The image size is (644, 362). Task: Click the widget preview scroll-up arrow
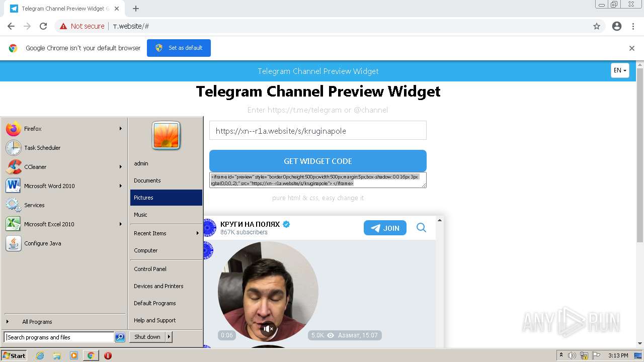[x=440, y=220]
